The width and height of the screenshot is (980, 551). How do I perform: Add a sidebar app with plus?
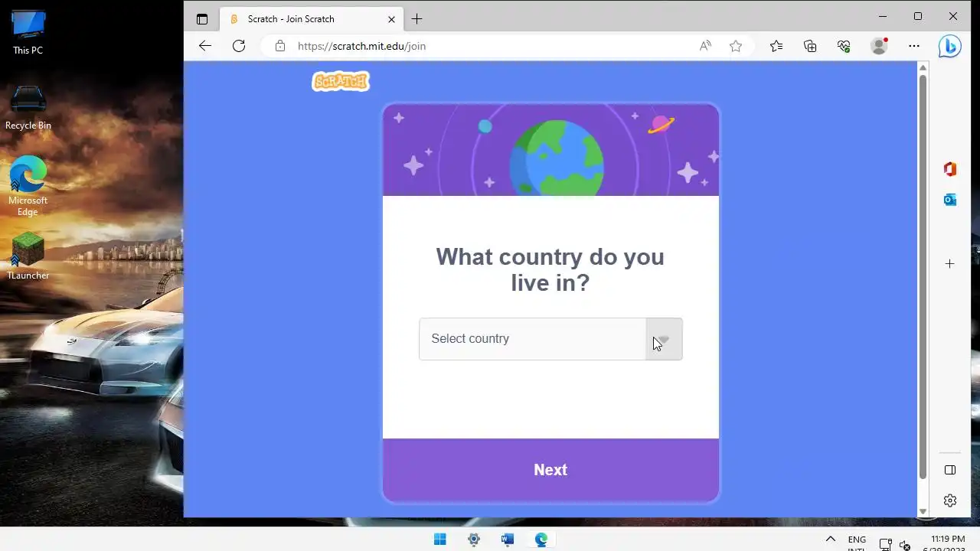click(x=950, y=264)
